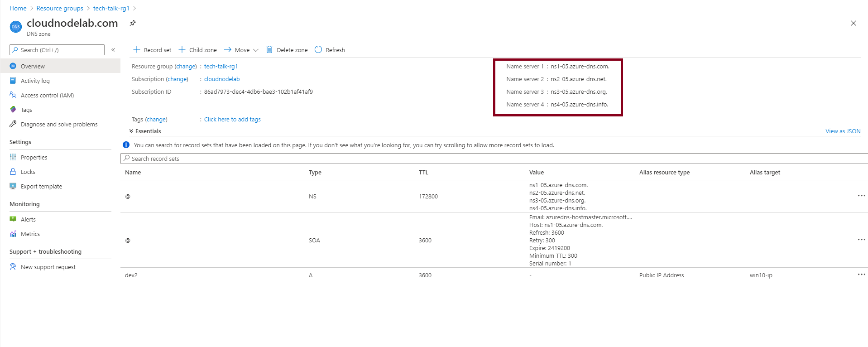Expand the Move dropdown chevron
Screen dimensions: 868x347
[256, 50]
